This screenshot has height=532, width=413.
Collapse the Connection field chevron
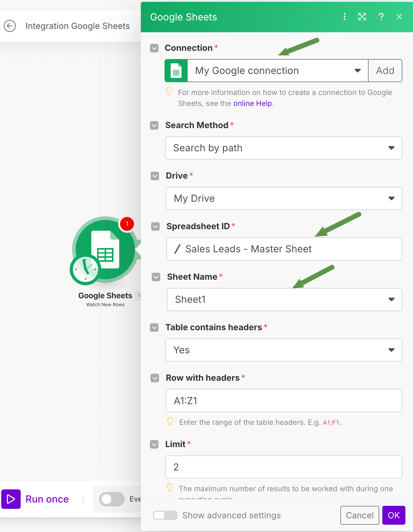154,48
